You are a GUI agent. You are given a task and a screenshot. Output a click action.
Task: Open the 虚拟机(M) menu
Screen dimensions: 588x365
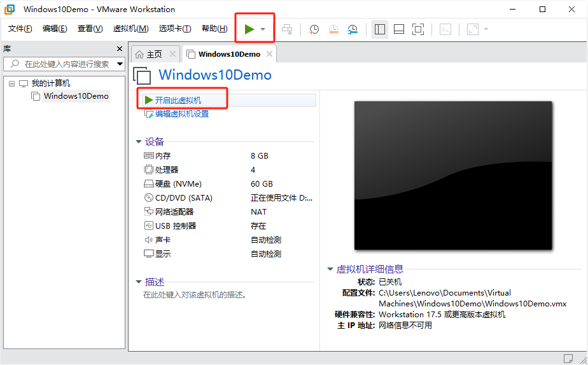point(130,29)
